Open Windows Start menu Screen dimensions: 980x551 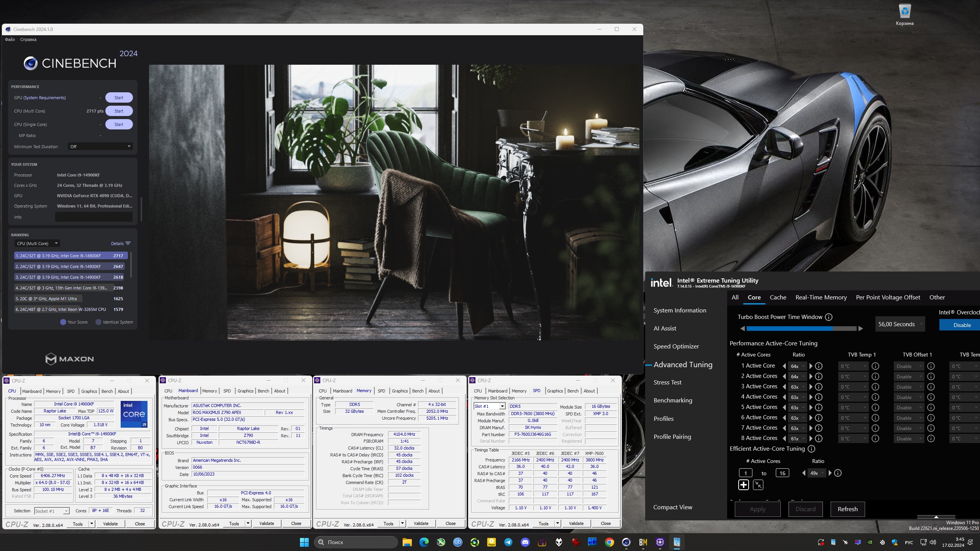coord(304,542)
